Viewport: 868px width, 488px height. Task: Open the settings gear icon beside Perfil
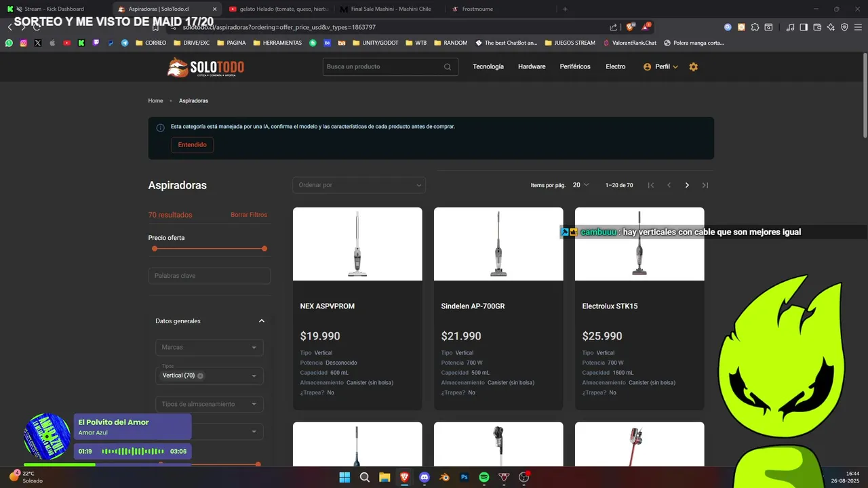coord(693,66)
